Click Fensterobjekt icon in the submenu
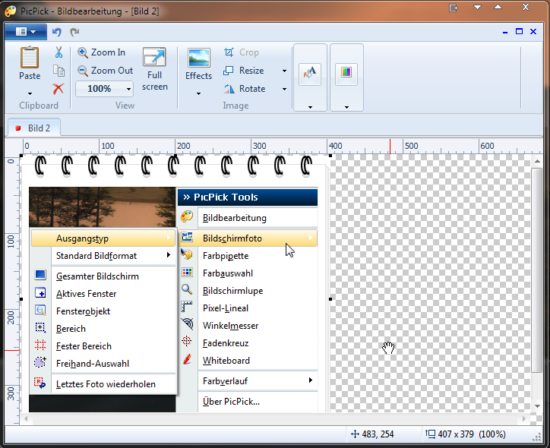The image size is (550, 448). coord(40,310)
